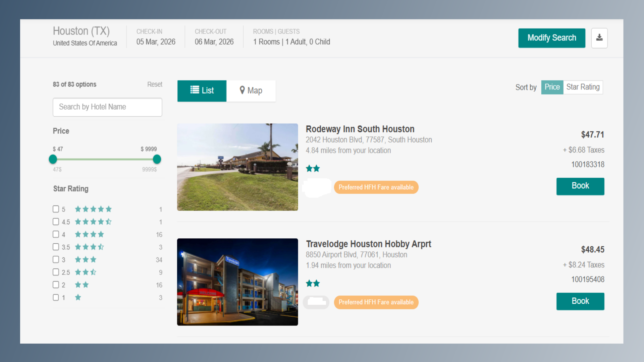The width and height of the screenshot is (644, 362).
Task: Focus the Search by Hotel Name field
Action: [x=107, y=107]
